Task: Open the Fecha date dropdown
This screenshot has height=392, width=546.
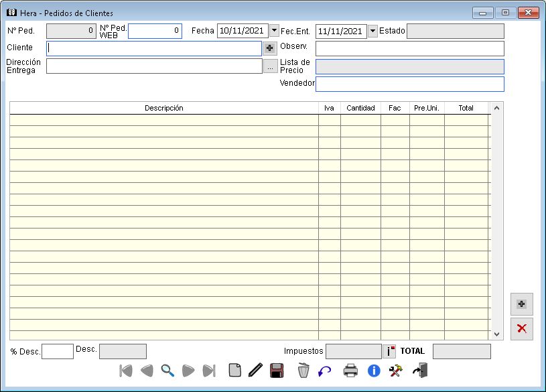Action: click(x=274, y=31)
